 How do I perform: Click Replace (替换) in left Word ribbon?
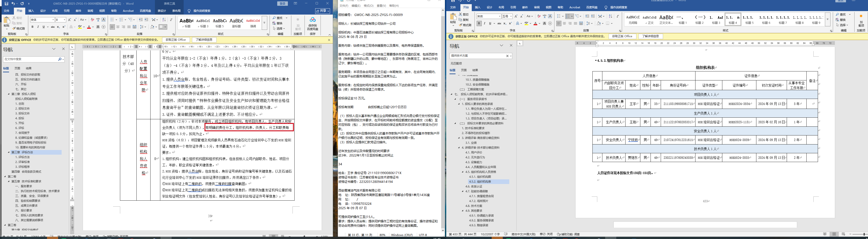pos(278,23)
